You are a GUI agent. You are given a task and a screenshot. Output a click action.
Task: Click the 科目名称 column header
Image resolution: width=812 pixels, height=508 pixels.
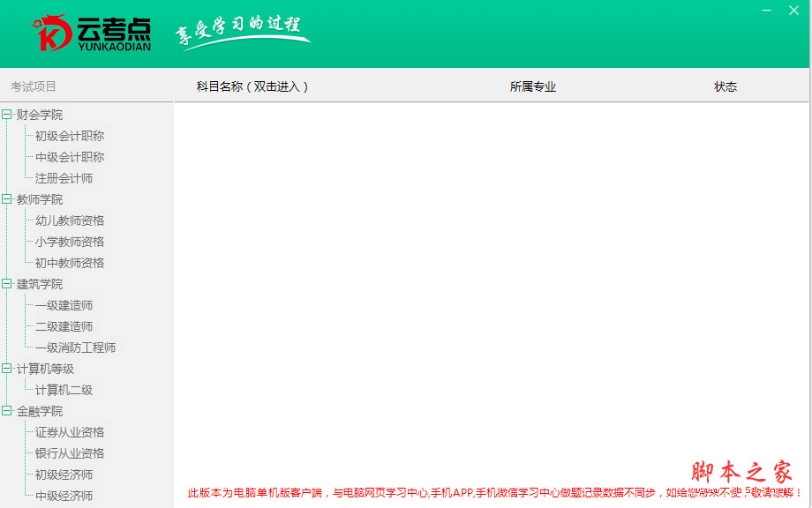pyautogui.click(x=252, y=86)
